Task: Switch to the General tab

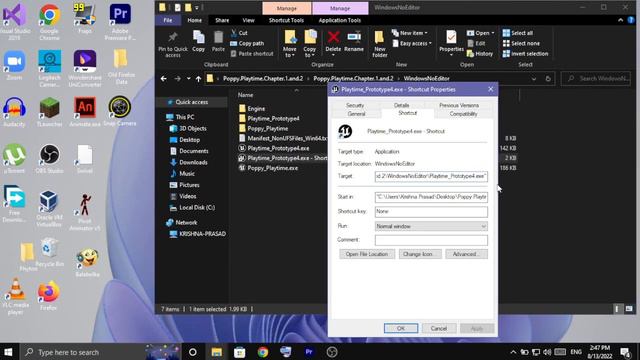Action: click(x=356, y=114)
